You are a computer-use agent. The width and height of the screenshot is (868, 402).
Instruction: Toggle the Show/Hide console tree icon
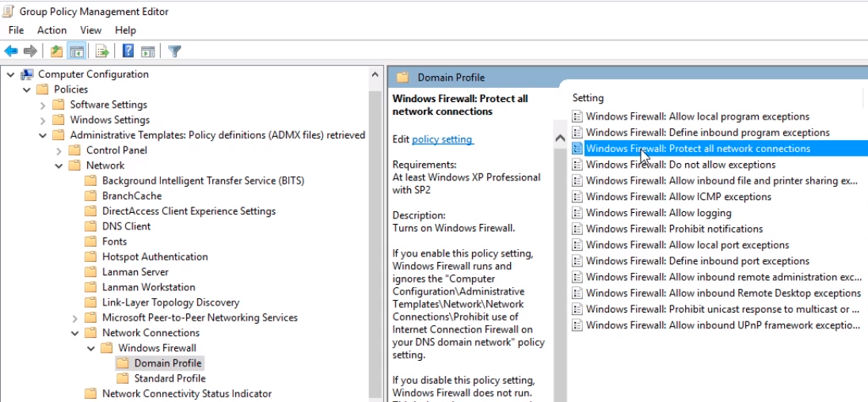coord(76,51)
